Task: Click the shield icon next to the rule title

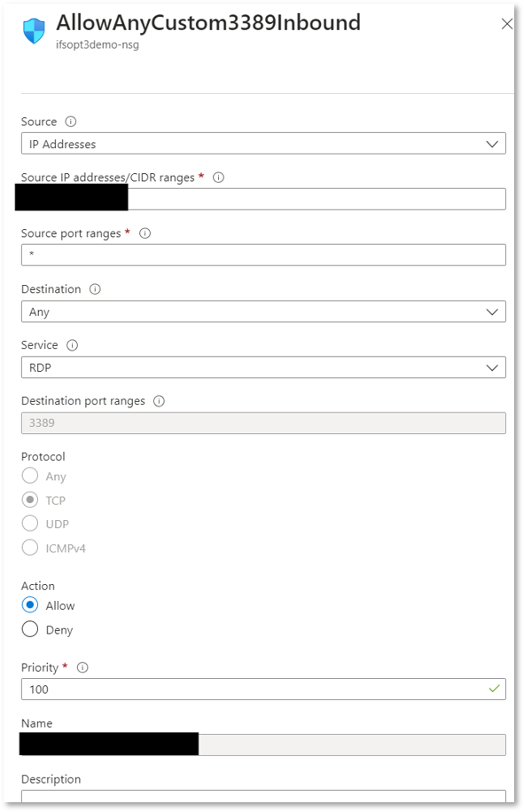Action: click(x=34, y=30)
